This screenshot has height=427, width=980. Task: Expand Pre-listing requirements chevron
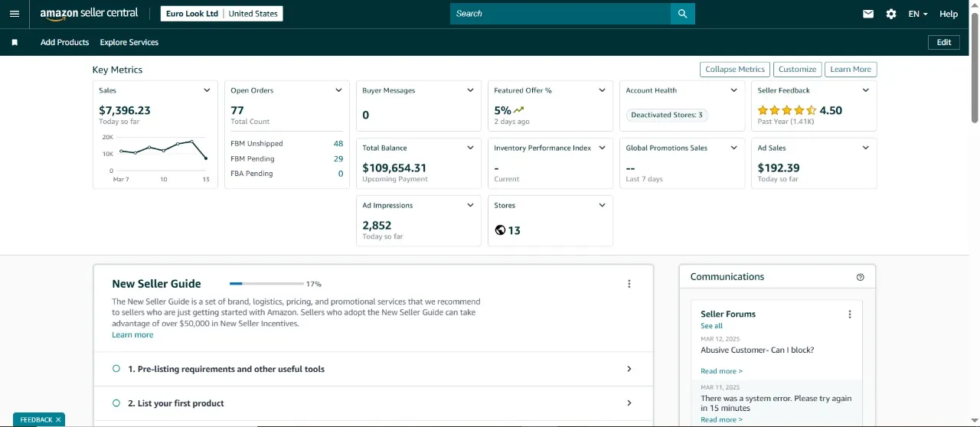[629, 369]
